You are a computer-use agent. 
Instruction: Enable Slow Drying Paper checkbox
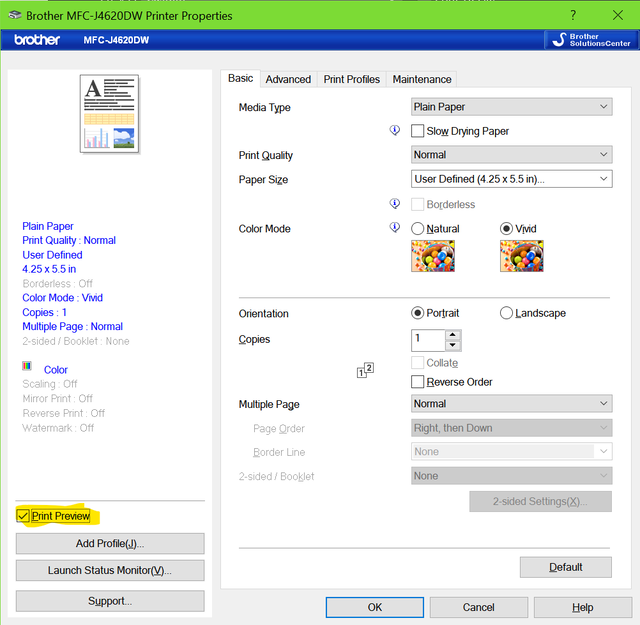pos(417,131)
